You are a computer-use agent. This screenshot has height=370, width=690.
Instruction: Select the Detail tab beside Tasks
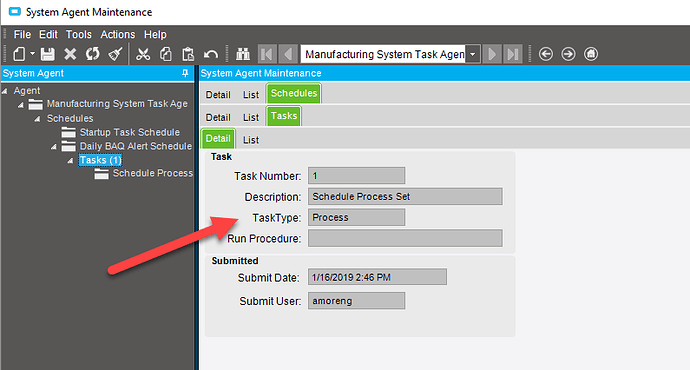pos(218,117)
